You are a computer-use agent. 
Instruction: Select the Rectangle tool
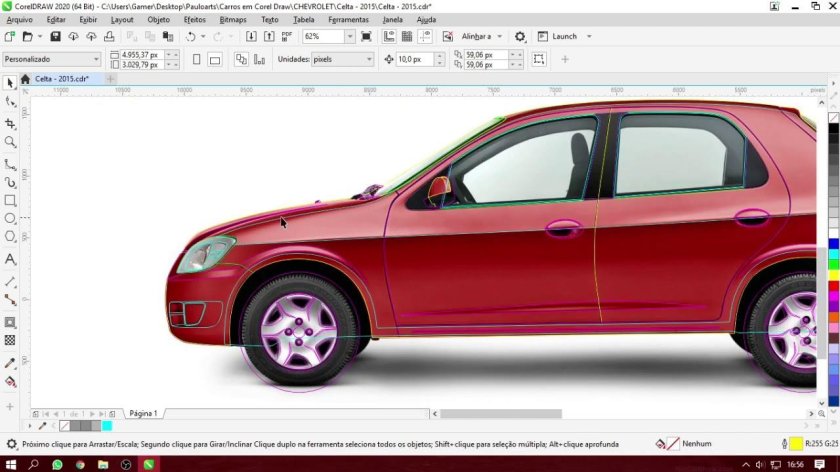[x=10, y=200]
